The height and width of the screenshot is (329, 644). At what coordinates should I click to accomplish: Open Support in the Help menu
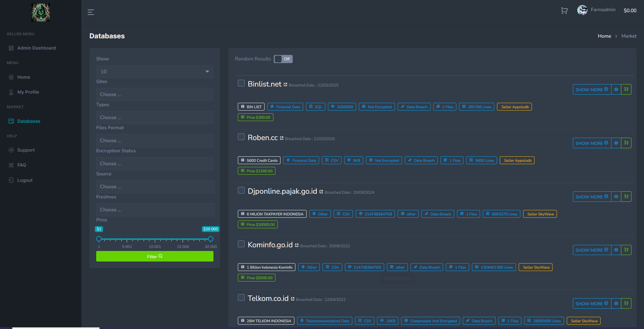(x=26, y=150)
